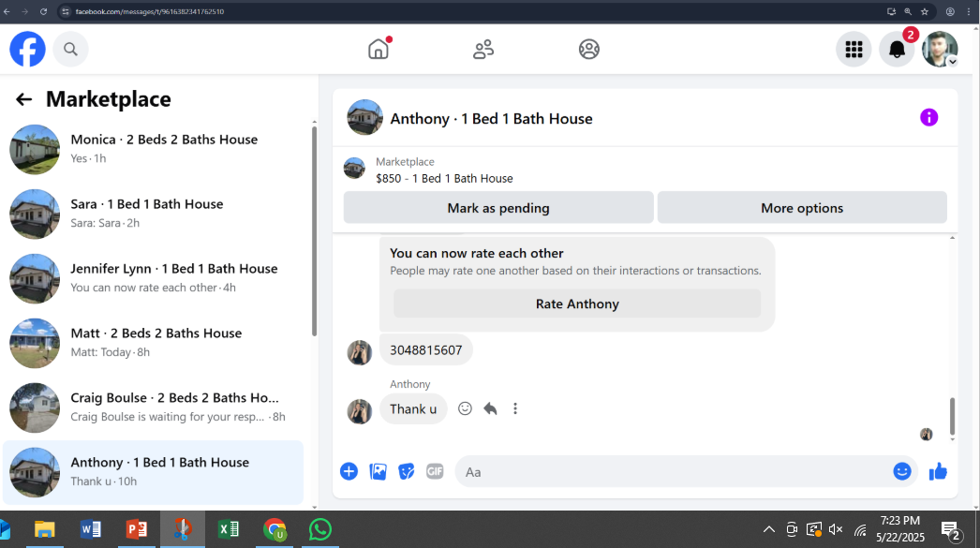Show hidden system tray icons
980x548 pixels.
coord(769,529)
